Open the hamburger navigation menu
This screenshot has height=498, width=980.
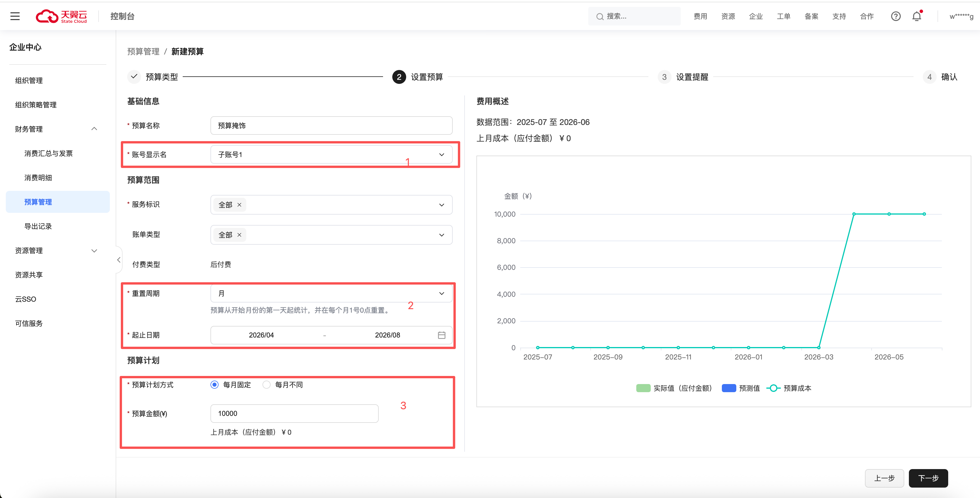[15, 16]
